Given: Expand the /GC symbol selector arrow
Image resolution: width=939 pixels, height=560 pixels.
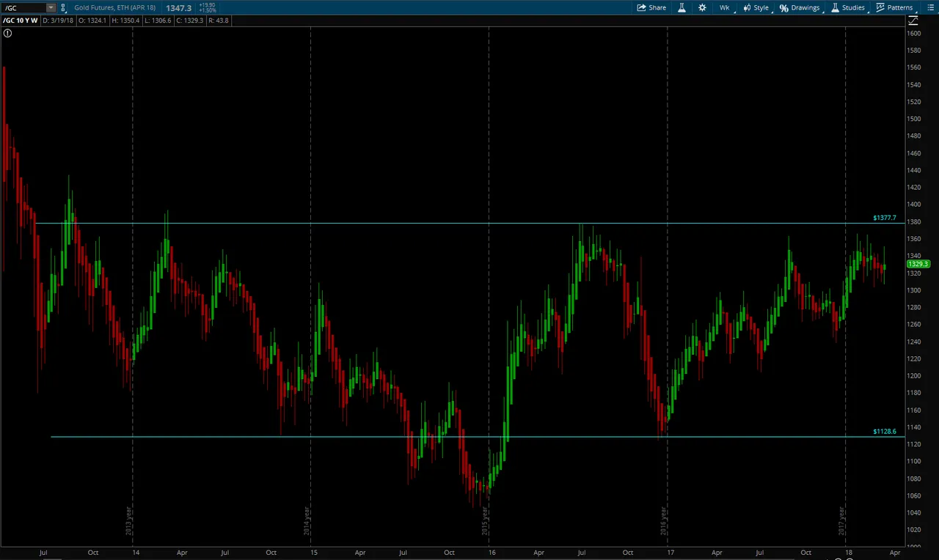Looking at the screenshot, I should click(51, 7).
